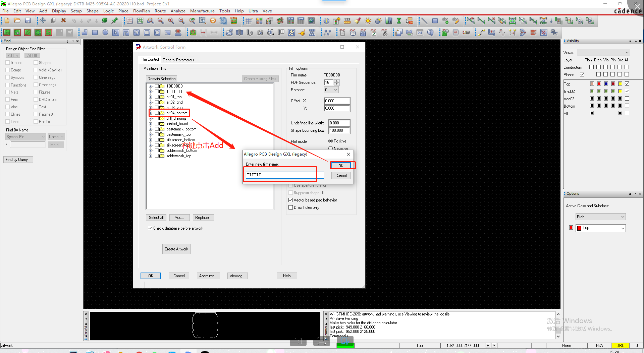Expand the soldermask_top film tree node

click(x=151, y=156)
